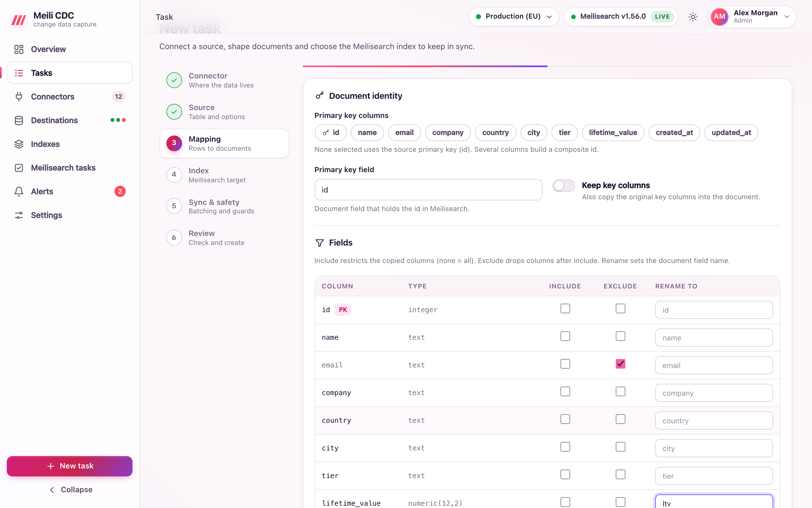Click the key icon beside Document identity
Image resolution: width=812 pixels, height=508 pixels.
coord(320,95)
